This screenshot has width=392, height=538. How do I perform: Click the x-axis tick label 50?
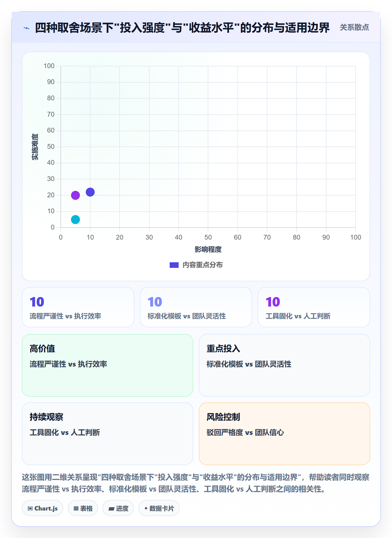[208, 237]
